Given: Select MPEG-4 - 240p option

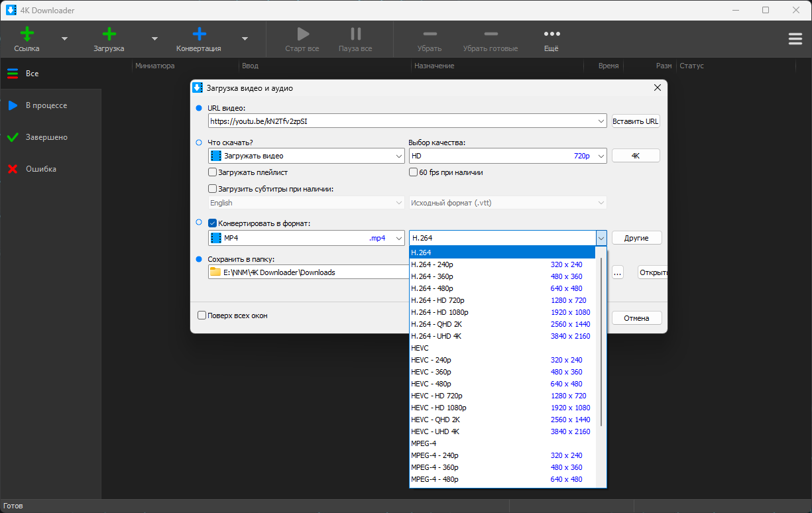Looking at the screenshot, I should (x=502, y=455).
